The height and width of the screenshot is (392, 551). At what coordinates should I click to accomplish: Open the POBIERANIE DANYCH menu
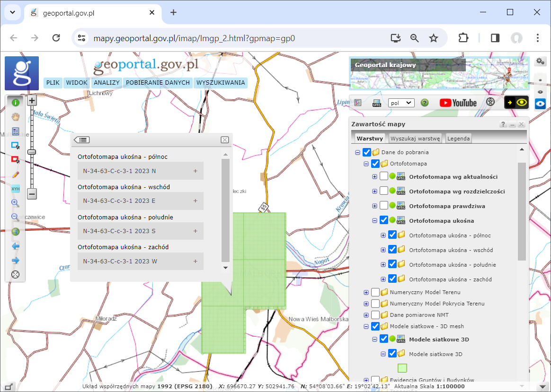pyautogui.click(x=158, y=83)
